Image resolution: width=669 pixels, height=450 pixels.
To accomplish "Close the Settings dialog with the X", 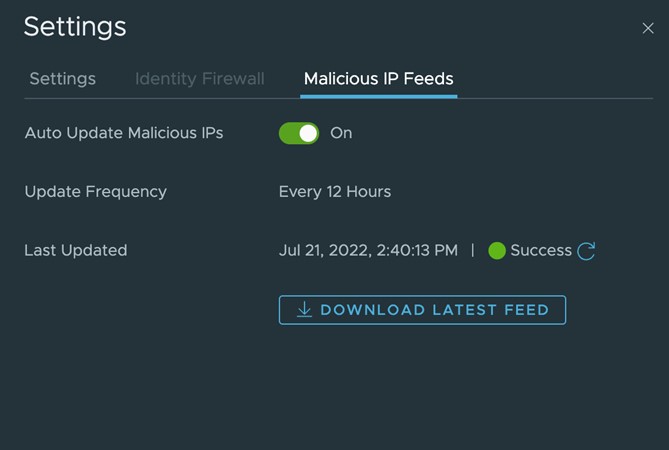I will pyautogui.click(x=647, y=28).
